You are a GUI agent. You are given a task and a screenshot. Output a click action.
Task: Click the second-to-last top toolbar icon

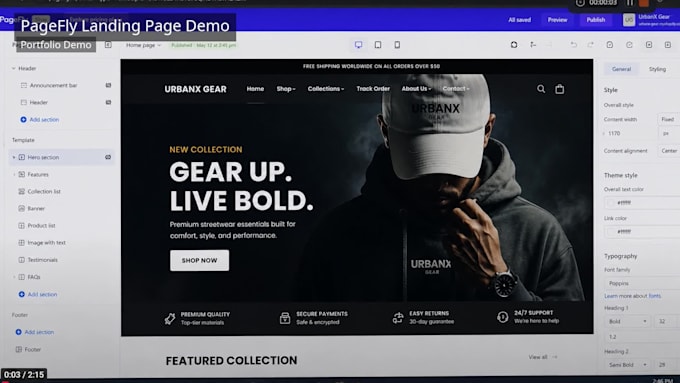pyautogui.click(x=649, y=45)
